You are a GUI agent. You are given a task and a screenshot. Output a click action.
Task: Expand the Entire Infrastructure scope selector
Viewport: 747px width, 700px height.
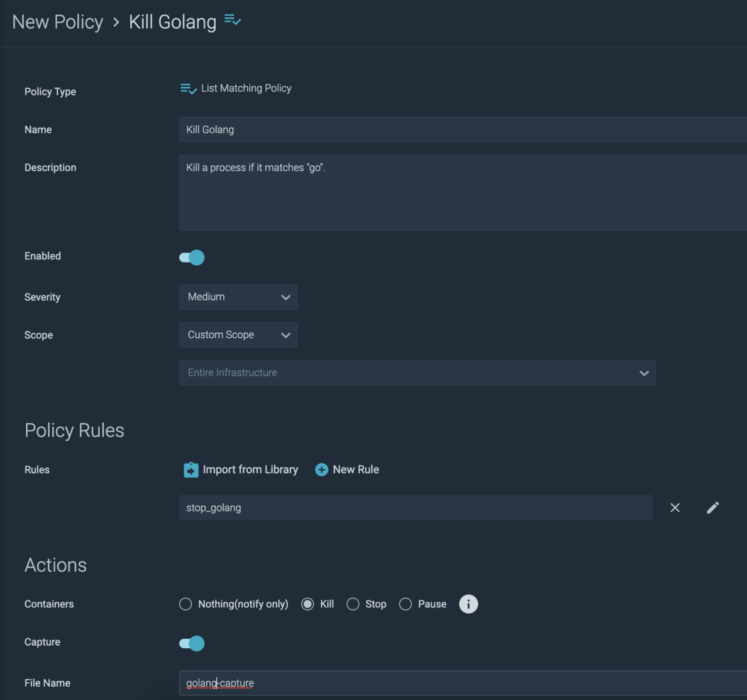(418, 373)
